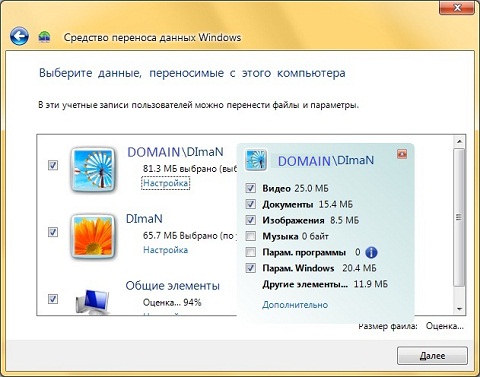480x377 pixels.
Task: Close the window with the red X
Action: tap(457, 7)
